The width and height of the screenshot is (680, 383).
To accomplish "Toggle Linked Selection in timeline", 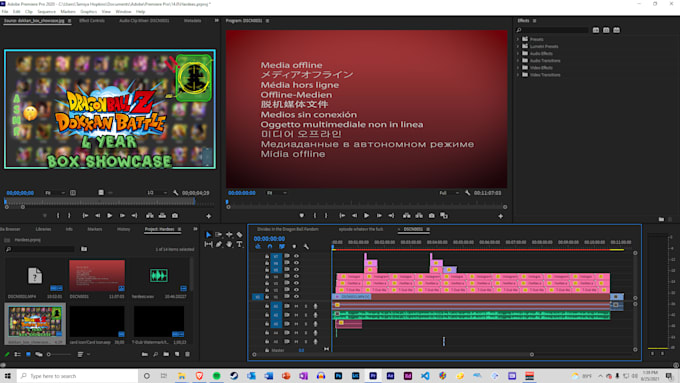I will click(x=282, y=246).
